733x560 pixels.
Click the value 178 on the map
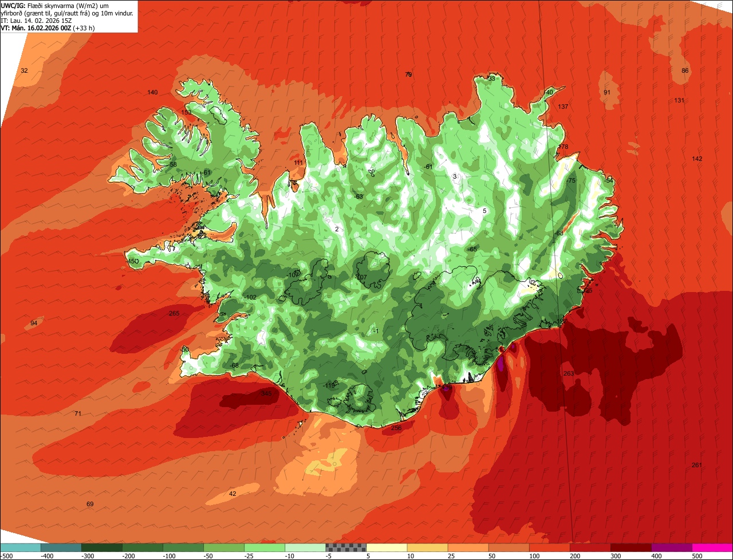click(x=563, y=147)
